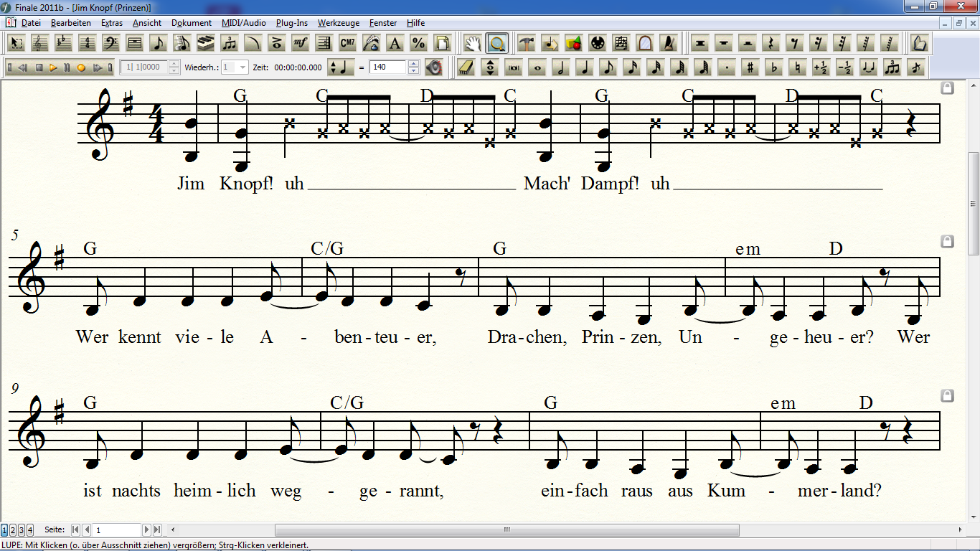
Task: Choose the Key Signature tool
Action: [64, 43]
